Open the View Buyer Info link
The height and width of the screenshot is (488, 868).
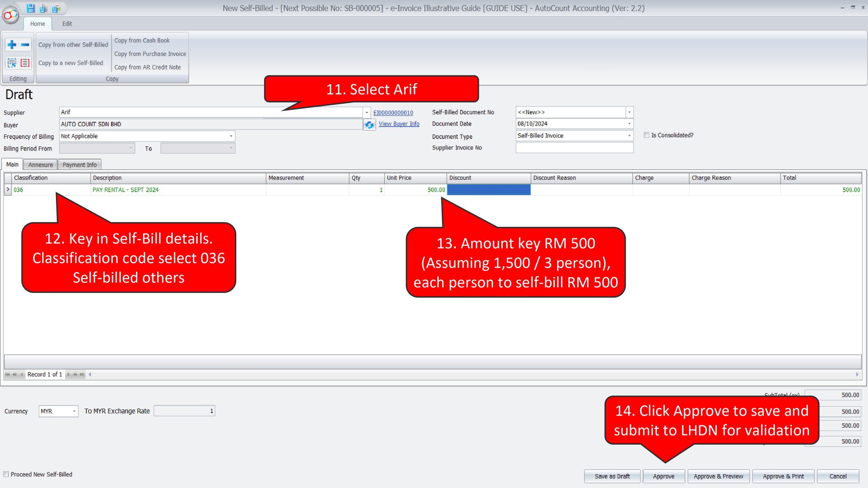coord(399,124)
